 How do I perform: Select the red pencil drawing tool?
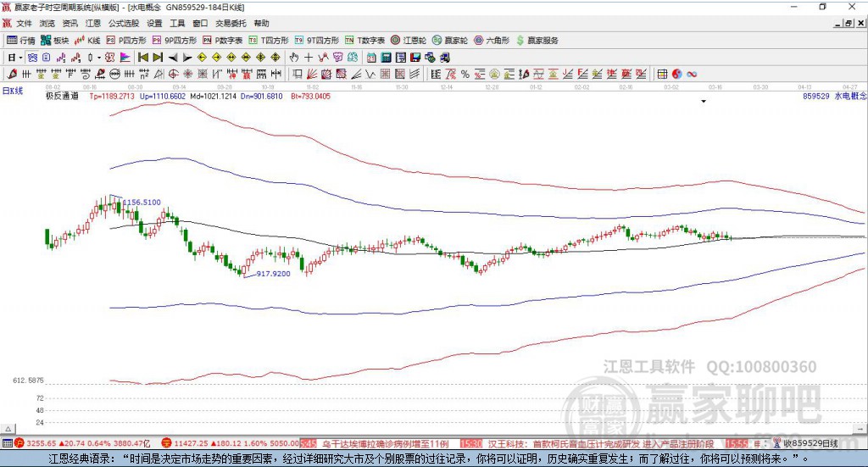(x=12, y=74)
